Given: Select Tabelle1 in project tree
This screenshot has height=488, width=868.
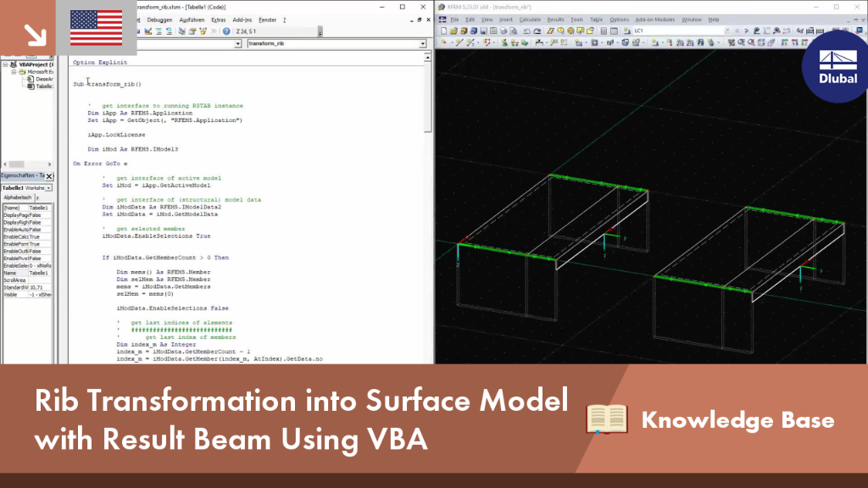Looking at the screenshot, I should click(x=44, y=86).
